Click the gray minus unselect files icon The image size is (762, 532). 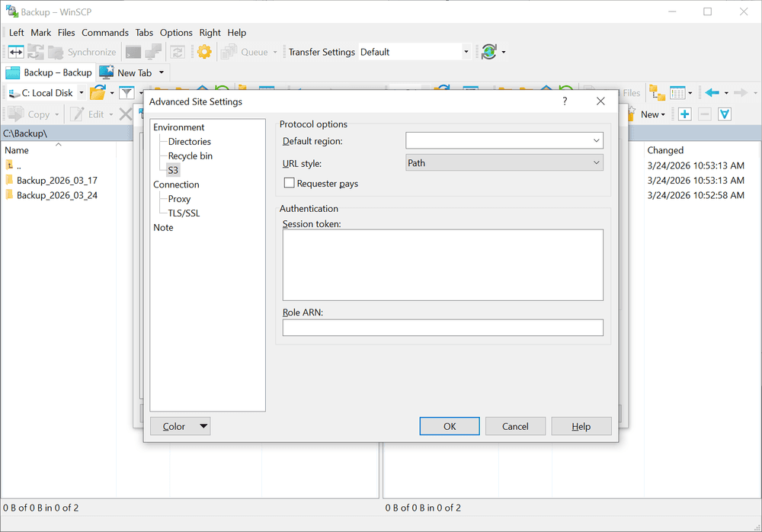click(x=705, y=114)
